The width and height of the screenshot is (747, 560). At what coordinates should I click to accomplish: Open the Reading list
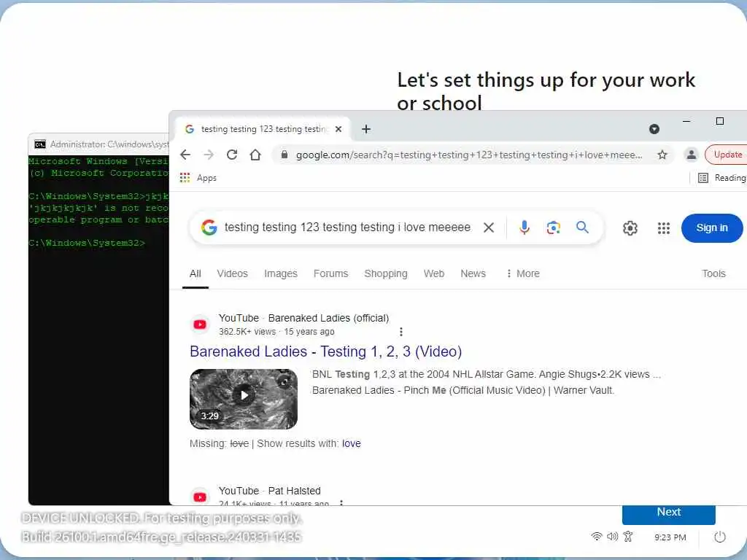pyautogui.click(x=721, y=178)
